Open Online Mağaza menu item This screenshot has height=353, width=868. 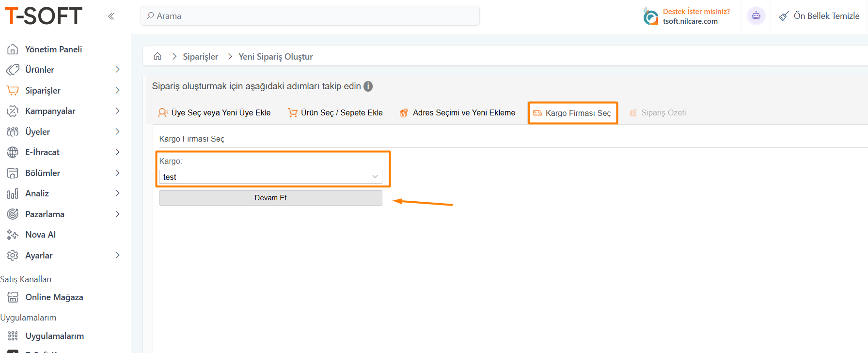54,297
